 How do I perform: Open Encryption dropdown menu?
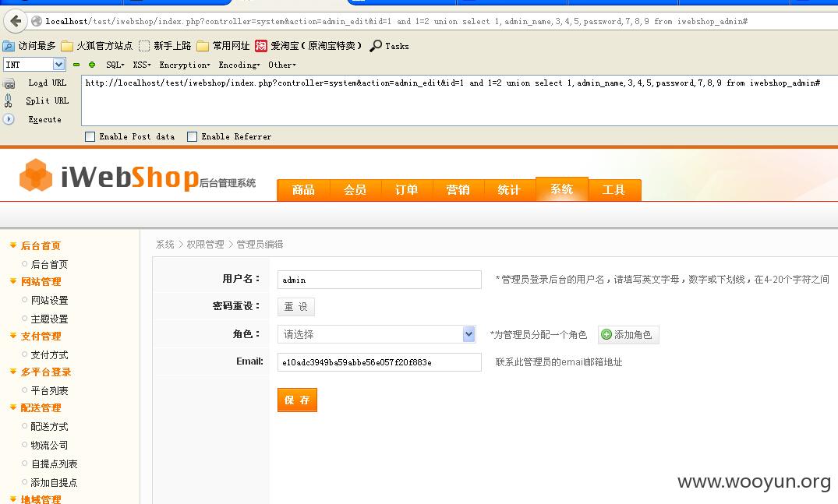(185, 65)
